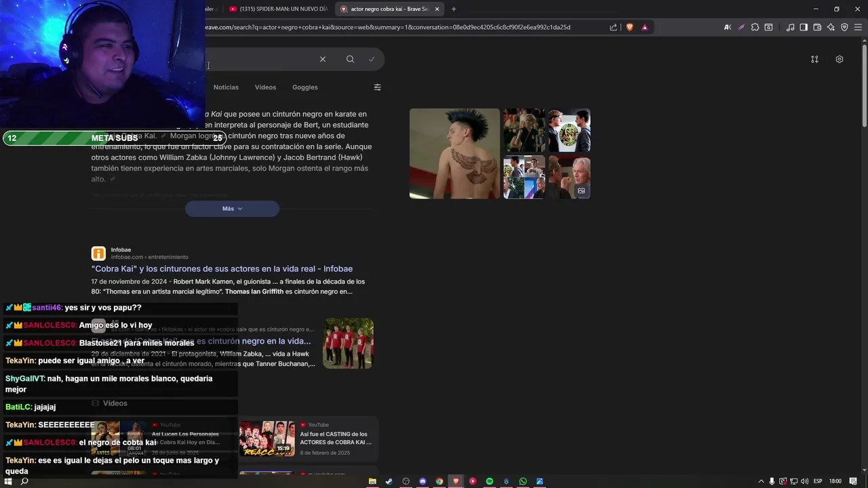Open media control music note icon
The height and width of the screenshot is (488, 868).
[790, 27]
